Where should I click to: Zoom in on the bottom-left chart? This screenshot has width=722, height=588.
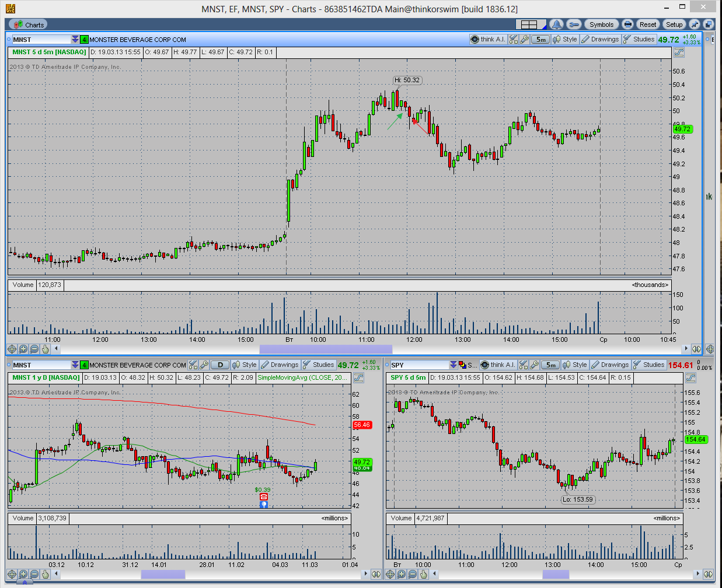23,574
